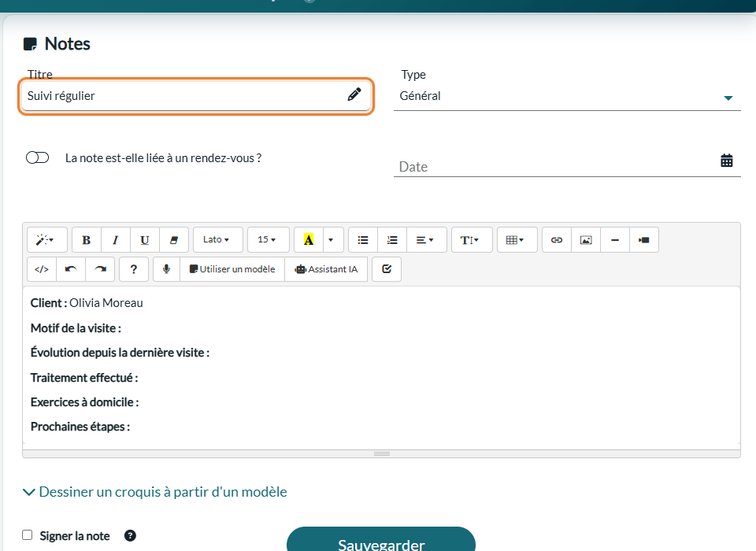Undo the last edit

71,269
